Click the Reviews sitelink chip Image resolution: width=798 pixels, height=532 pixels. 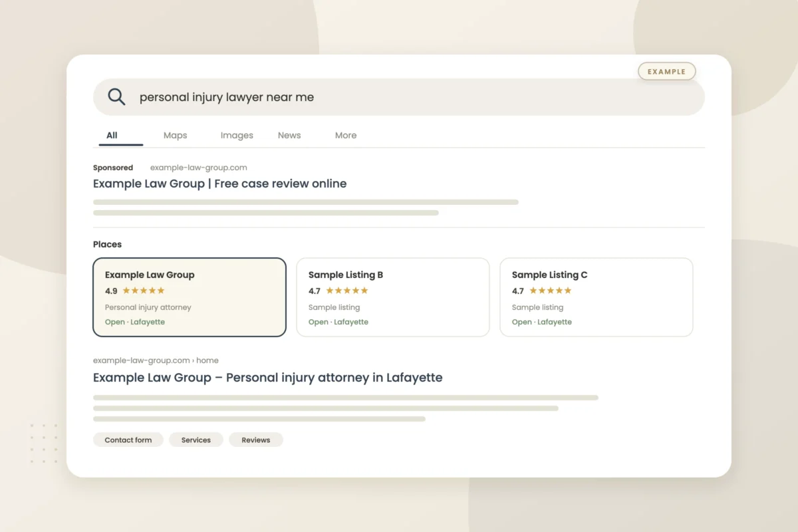[256, 440]
